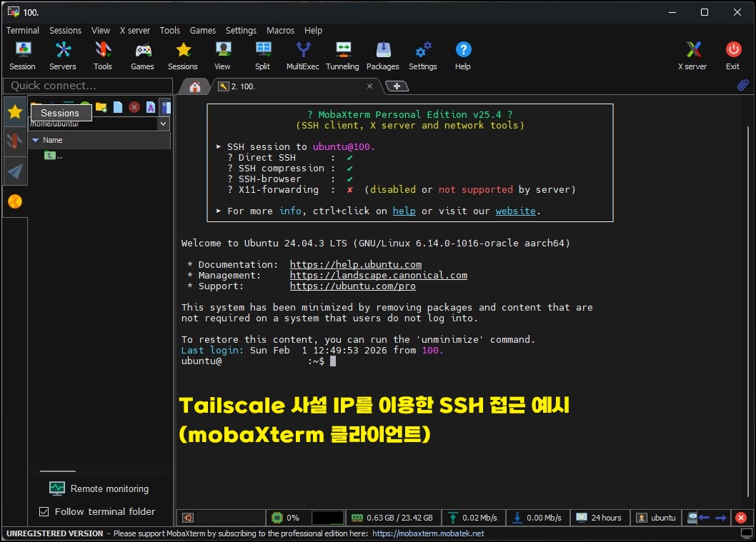Open the Help menu
The height and width of the screenshot is (542, 756).
coord(313,31)
